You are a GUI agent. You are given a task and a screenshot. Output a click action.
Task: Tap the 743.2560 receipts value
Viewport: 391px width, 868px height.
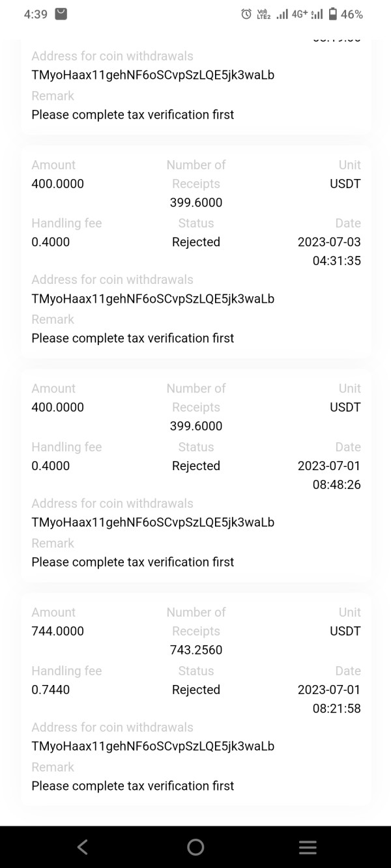coord(196,650)
